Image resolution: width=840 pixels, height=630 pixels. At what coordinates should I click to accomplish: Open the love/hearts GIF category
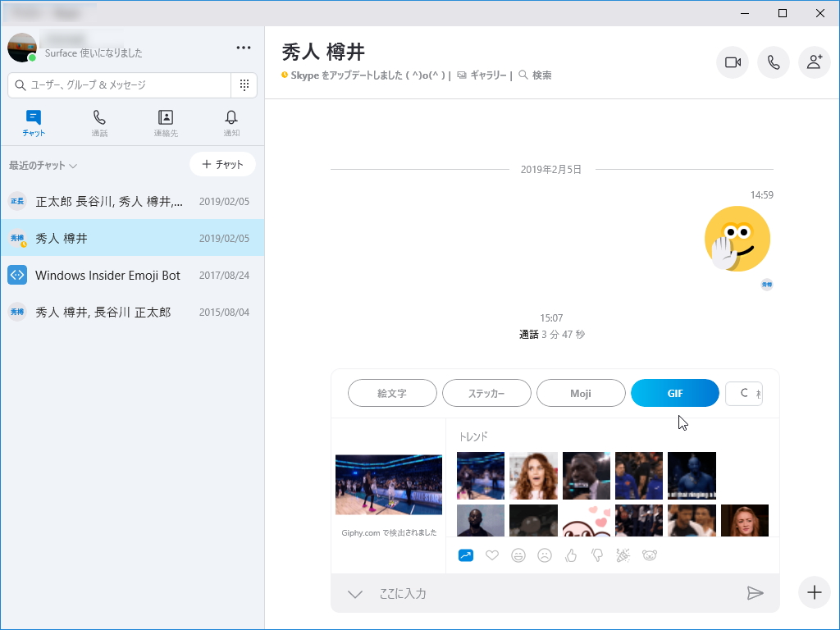click(491, 555)
